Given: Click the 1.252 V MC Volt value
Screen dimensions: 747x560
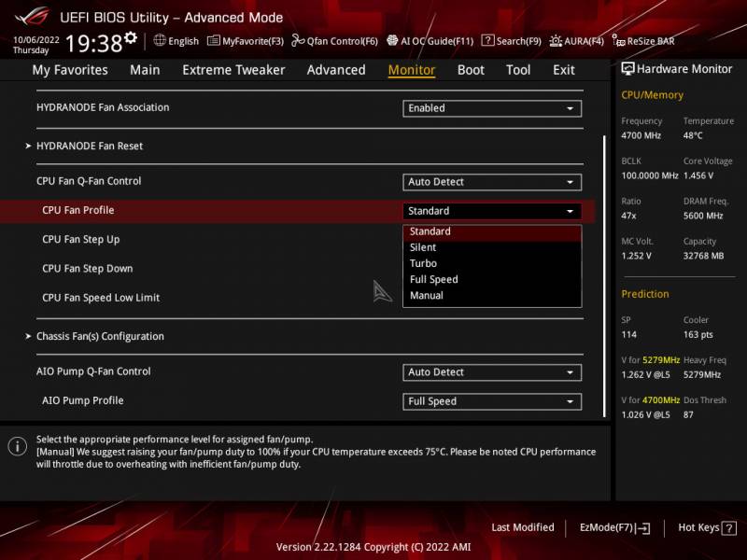Looking at the screenshot, I should pos(636,256).
